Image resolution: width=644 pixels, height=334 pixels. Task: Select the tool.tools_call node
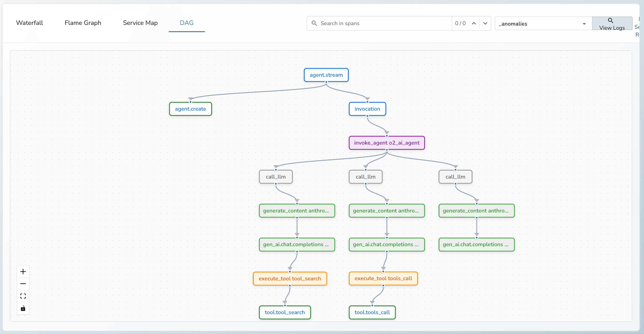pos(372,312)
